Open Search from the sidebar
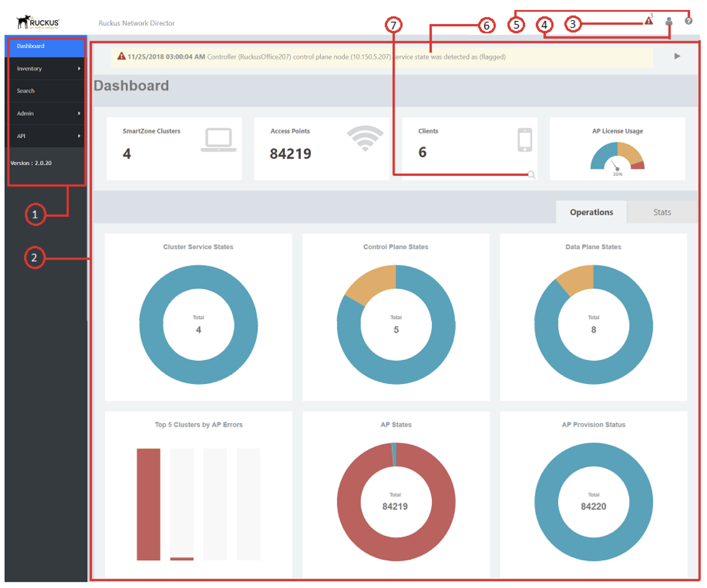Image resolution: width=707 pixels, height=588 pixels. point(25,91)
